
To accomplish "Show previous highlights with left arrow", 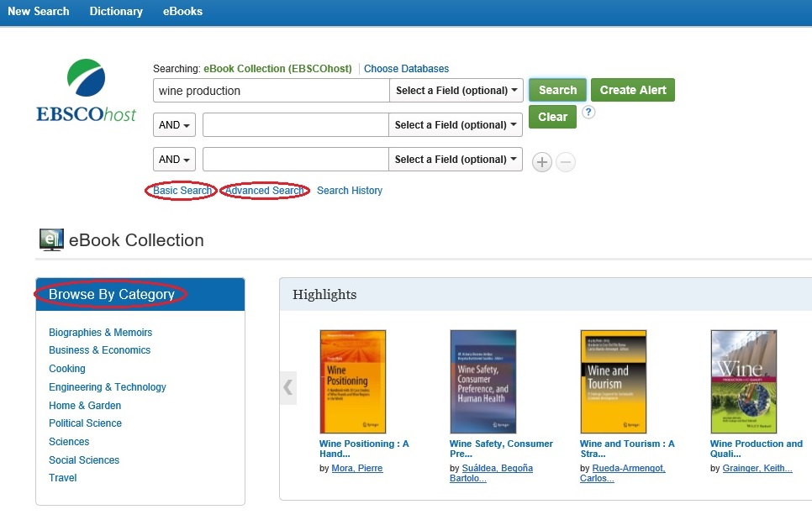I will (x=288, y=387).
